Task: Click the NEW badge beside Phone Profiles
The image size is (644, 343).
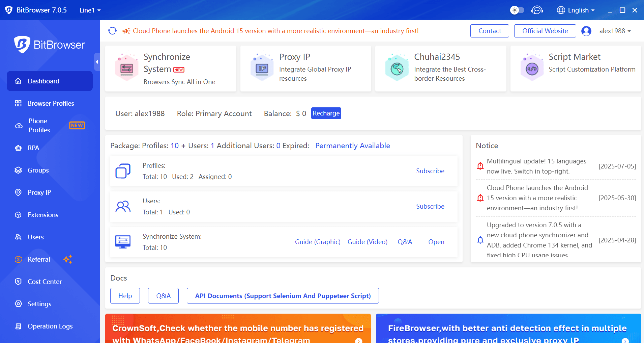Action: [x=77, y=125]
